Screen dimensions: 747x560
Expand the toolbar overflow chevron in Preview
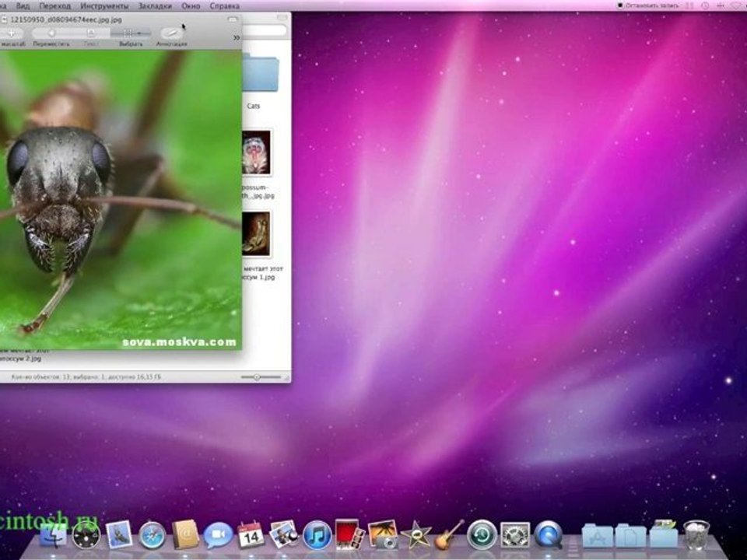(x=237, y=37)
